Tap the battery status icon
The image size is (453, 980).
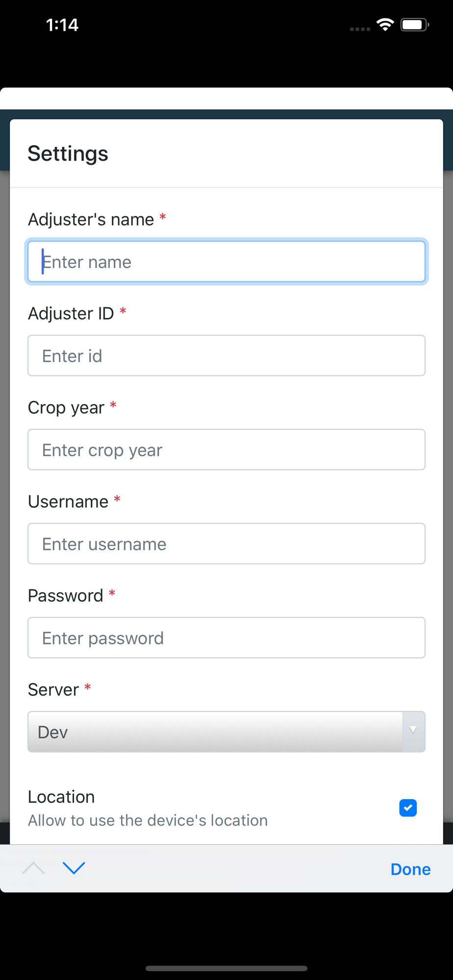tap(415, 24)
